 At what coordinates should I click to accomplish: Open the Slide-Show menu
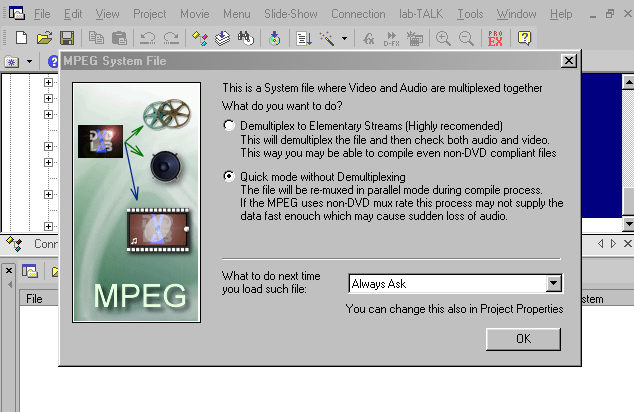[x=291, y=14]
